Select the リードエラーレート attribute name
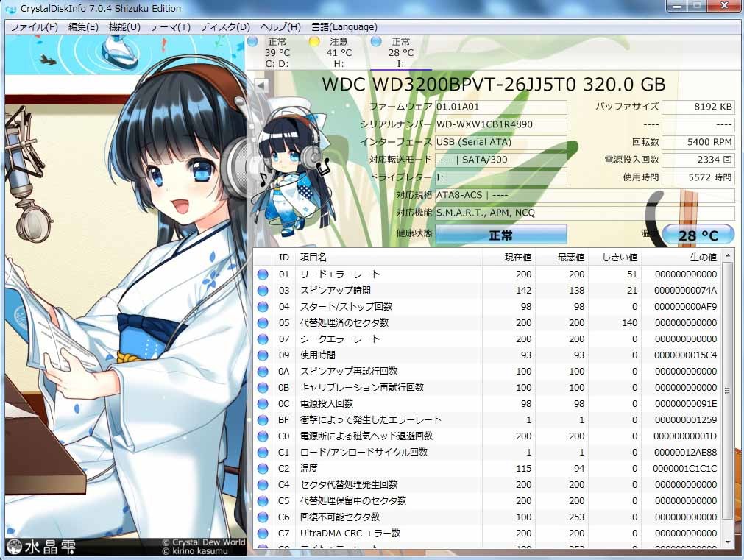This screenshot has height=560, width=744. click(x=340, y=274)
